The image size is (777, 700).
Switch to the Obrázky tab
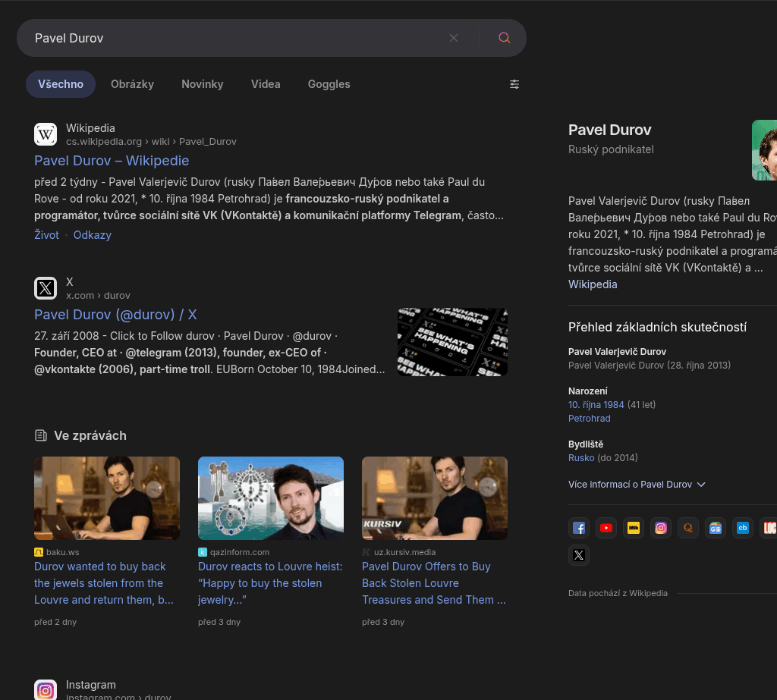pos(132,84)
